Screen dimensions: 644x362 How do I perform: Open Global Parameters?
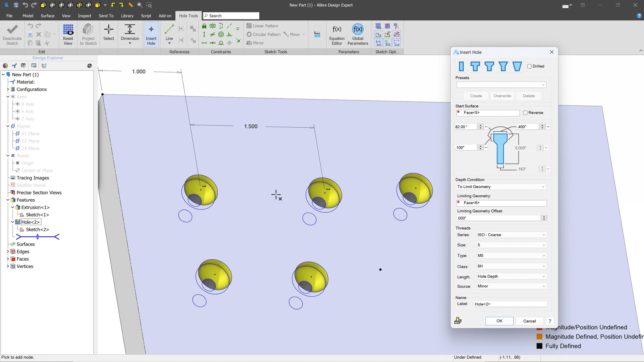tap(357, 30)
